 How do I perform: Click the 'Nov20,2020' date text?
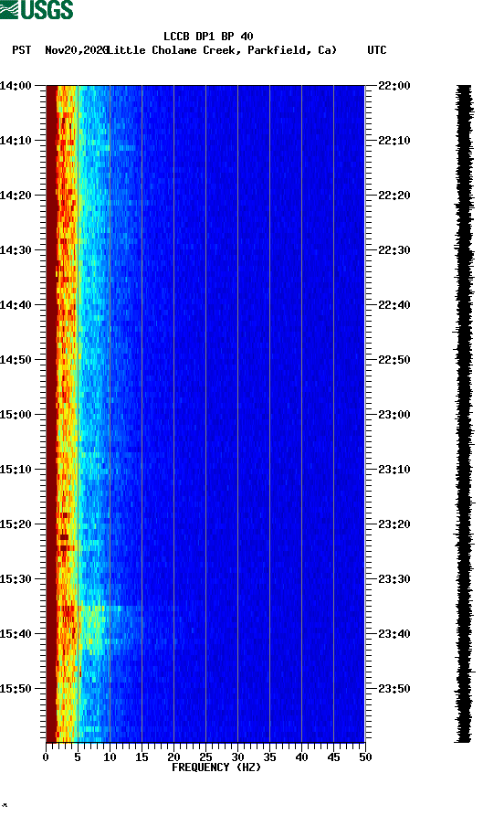(77, 50)
